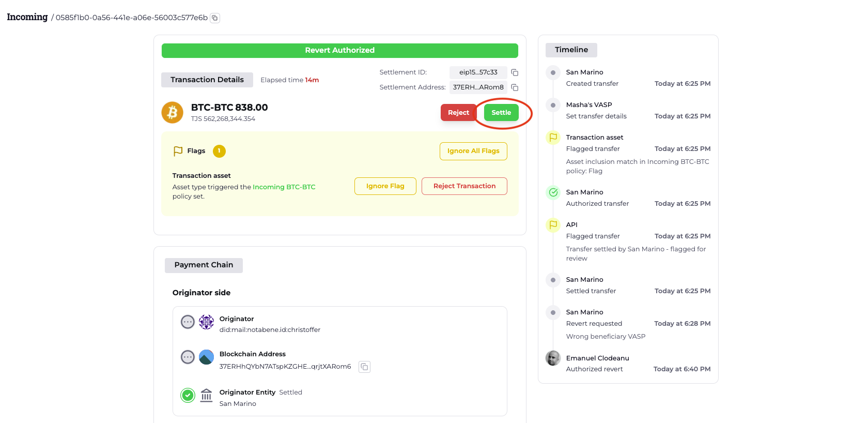Ignore all flags on the transaction
This screenshot has width=868, height=423.
pyautogui.click(x=473, y=151)
